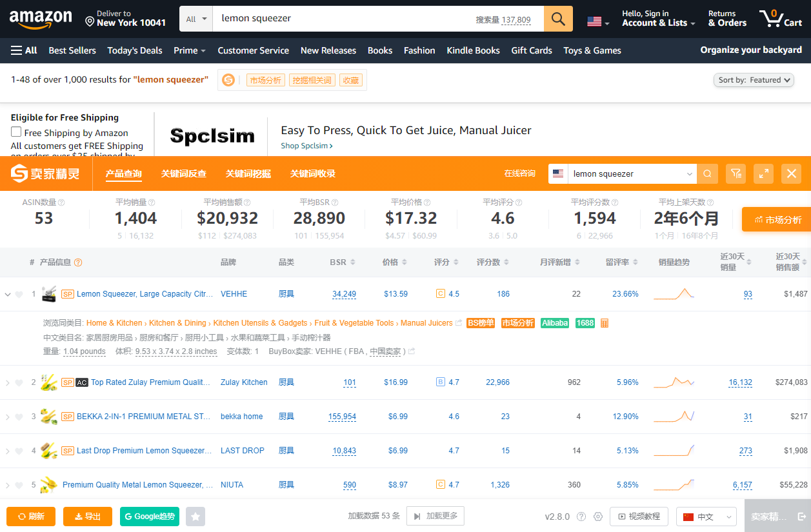This screenshot has height=532, width=811.
Task: Open settings gear next to version v2.8.0
Action: [x=598, y=517]
